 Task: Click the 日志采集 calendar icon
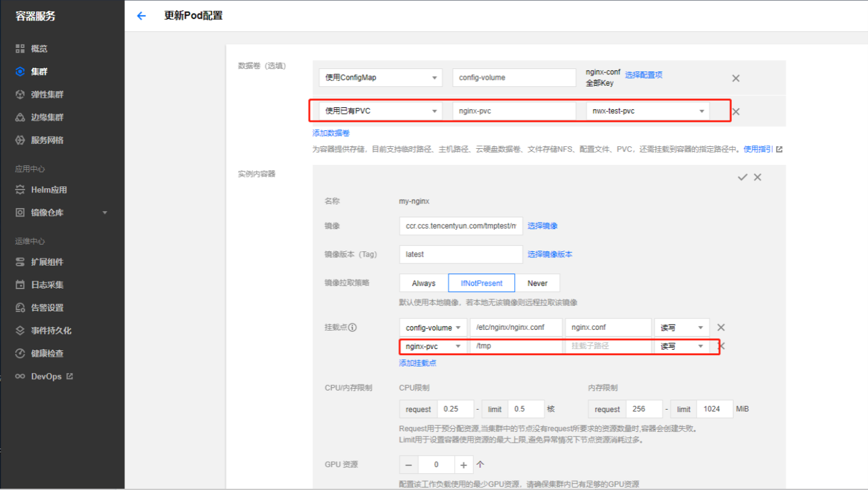point(20,285)
